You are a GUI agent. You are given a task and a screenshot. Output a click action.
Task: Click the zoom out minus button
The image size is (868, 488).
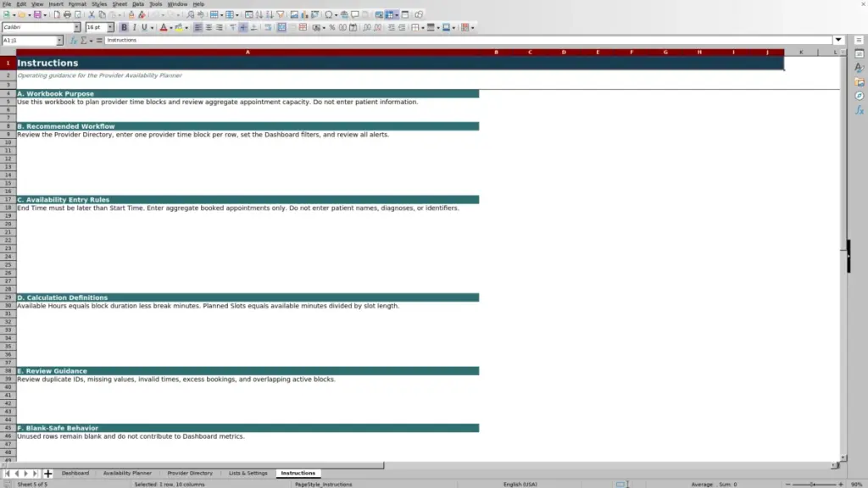pos(787,484)
